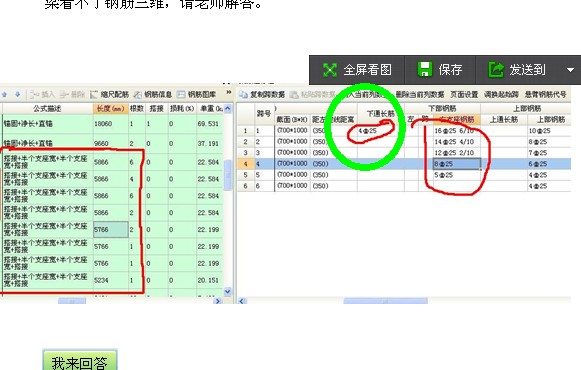581x370 pixels.
Task: Click the 根数 column header
Action: point(137,109)
